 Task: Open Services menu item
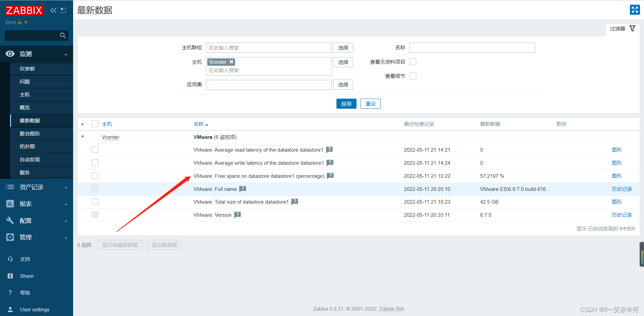point(42,172)
